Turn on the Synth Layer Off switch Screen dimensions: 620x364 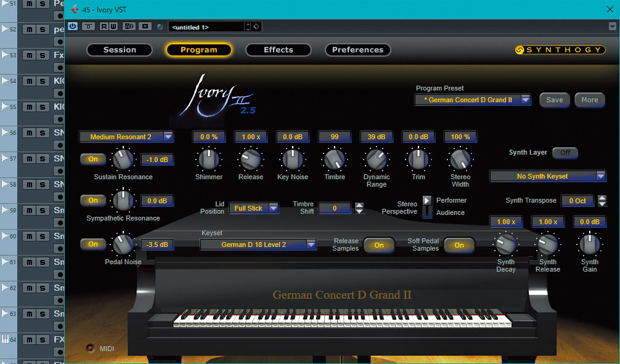coord(565,153)
